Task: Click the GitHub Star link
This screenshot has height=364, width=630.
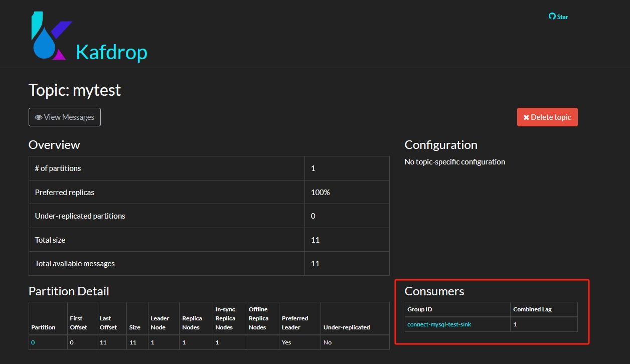Action: click(558, 17)
